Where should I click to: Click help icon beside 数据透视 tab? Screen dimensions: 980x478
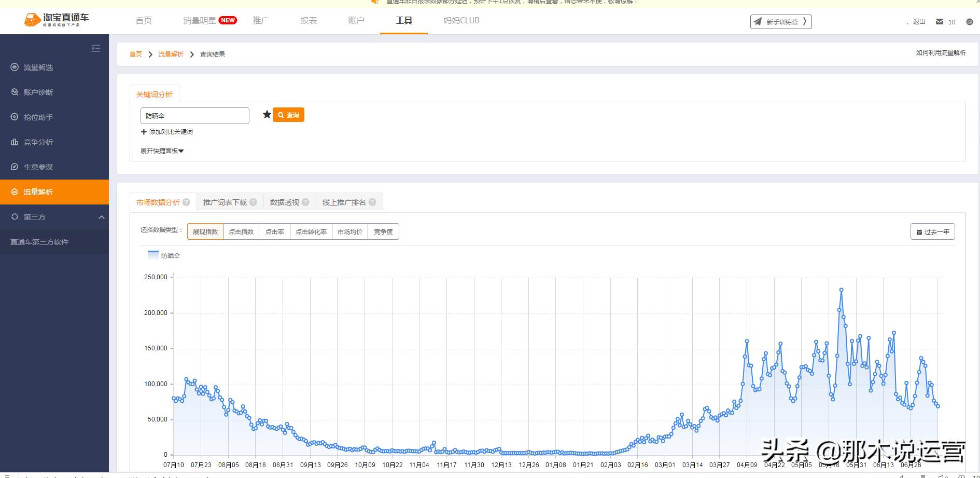(305, 202)
